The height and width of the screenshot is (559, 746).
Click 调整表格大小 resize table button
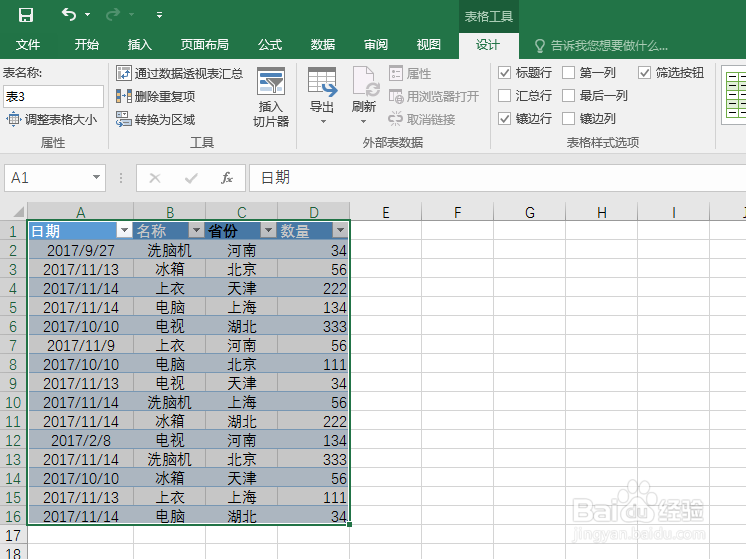coord(51,119)
